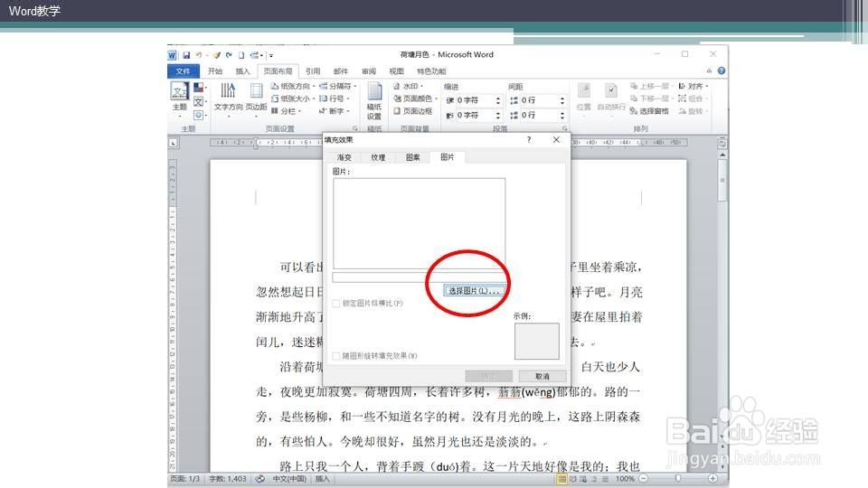Click the dialog help question mark
868x488 pixels.
[529, 140]
